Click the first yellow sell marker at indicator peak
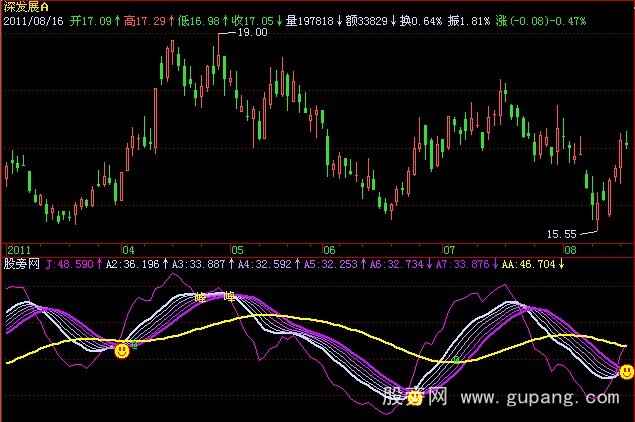Viewport: 635px width, 422px height. pos(200,297)
